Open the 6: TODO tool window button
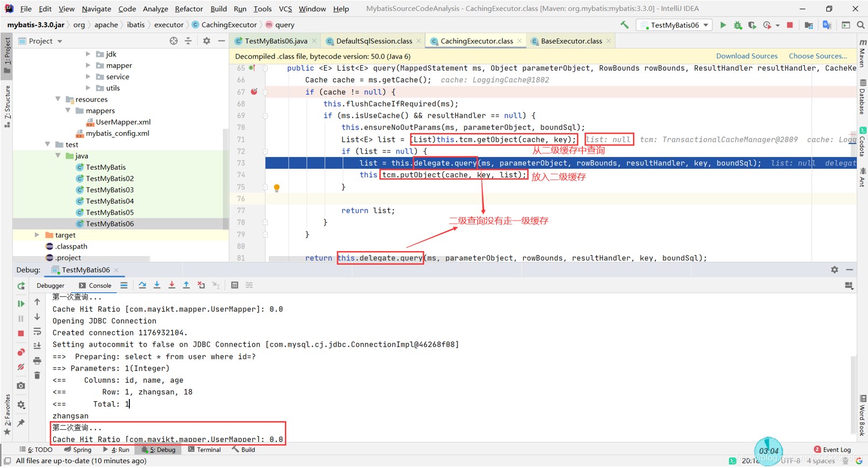The width and height of the screenshot is (868, 468). (36, 450)
